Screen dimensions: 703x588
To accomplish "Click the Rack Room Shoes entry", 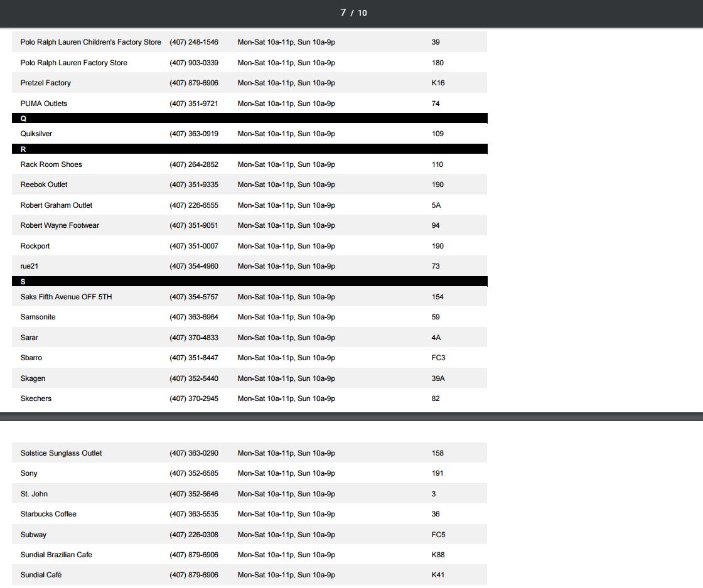I will [x=51, y=164].
